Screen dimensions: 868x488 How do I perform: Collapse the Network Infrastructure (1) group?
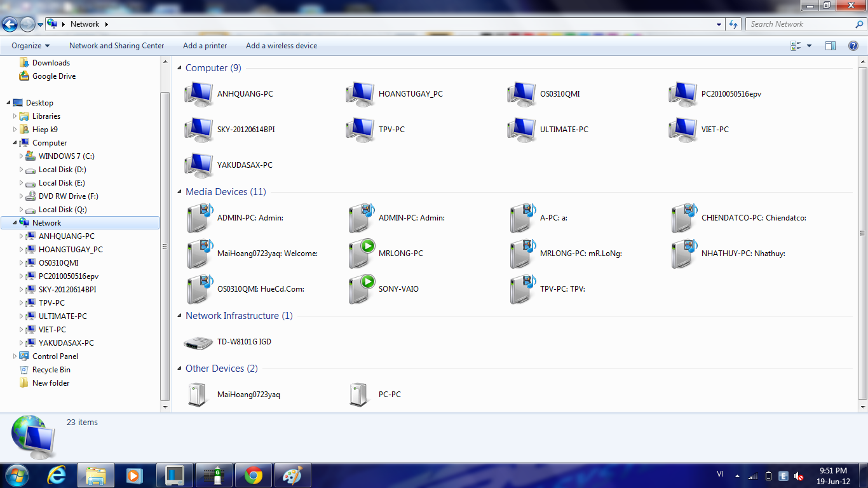[x=180, y=316]
